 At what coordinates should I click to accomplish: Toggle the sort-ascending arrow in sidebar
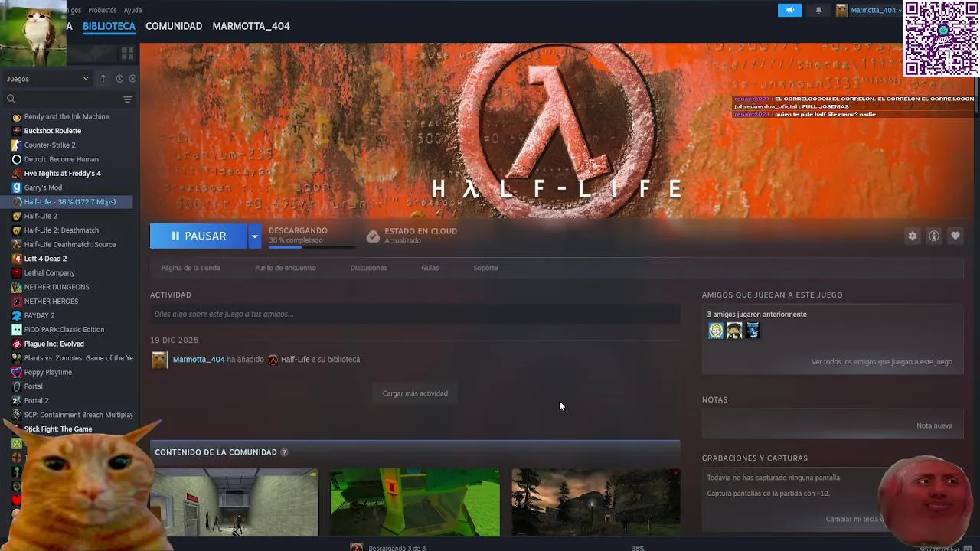pos(103,79)
